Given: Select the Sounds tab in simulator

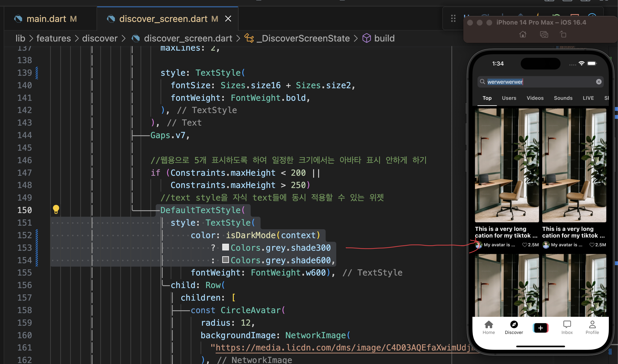Looking at the screenshot, I should click(563, 98).
